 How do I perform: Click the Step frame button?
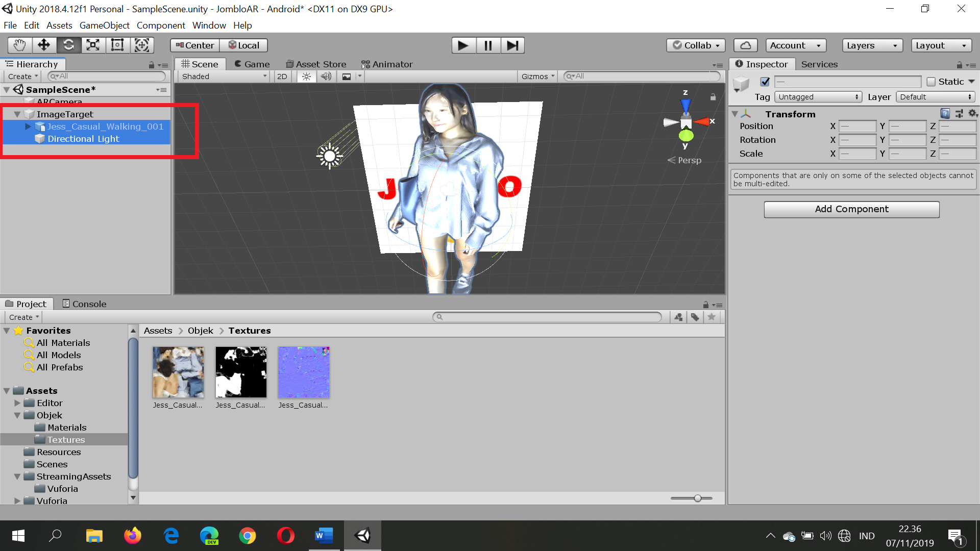(x=512, y=45)
